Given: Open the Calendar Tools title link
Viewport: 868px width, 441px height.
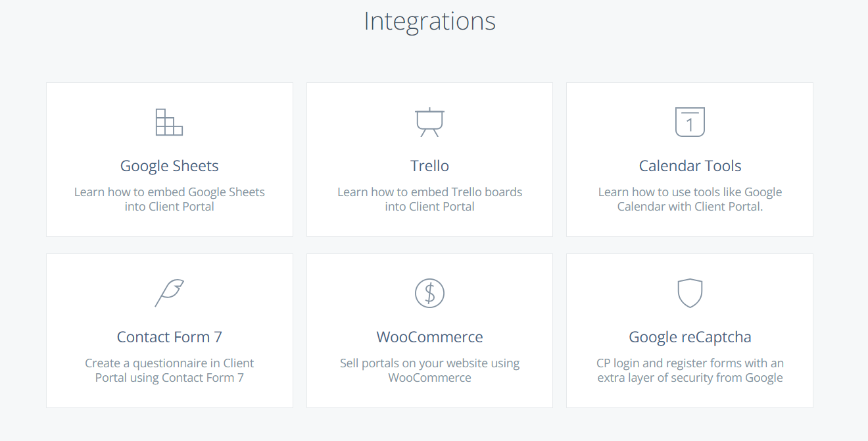Looking at the screenshot, I should point(690,166).
